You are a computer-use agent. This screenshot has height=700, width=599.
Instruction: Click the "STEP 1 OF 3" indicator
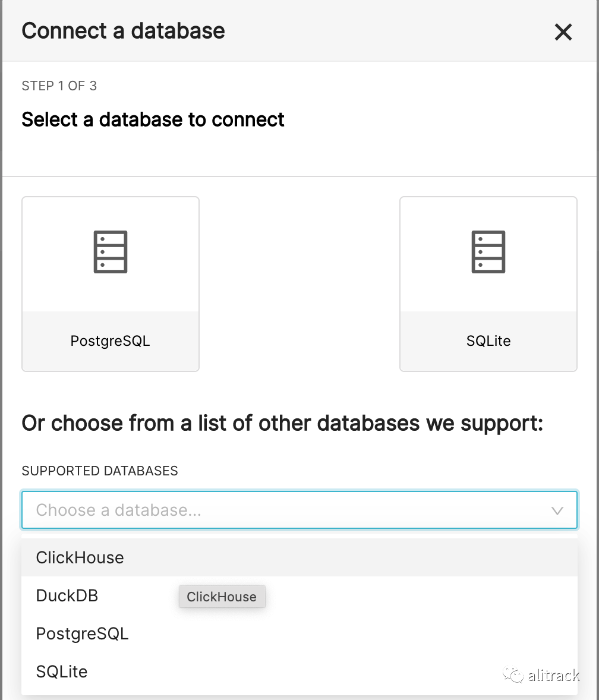click(x=59, y=86)
